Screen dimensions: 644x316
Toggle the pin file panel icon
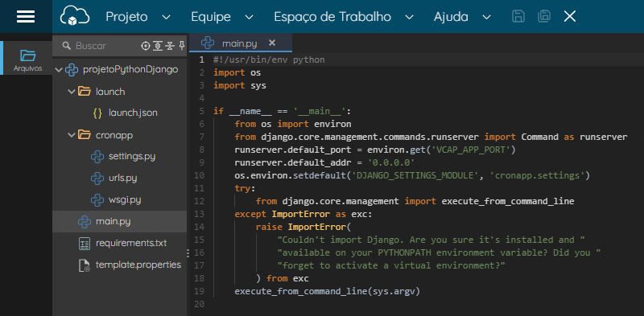click(182, 46)
